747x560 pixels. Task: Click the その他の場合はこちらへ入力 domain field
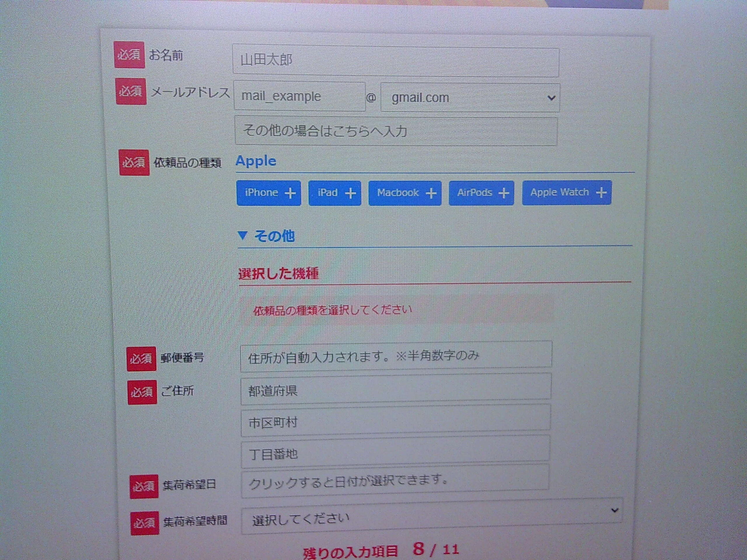coord(396,131)
